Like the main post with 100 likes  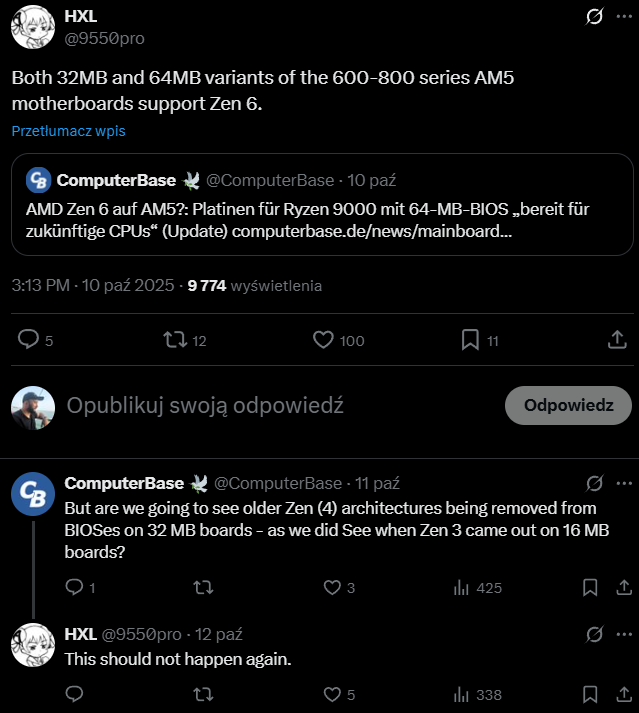point(323,340)
